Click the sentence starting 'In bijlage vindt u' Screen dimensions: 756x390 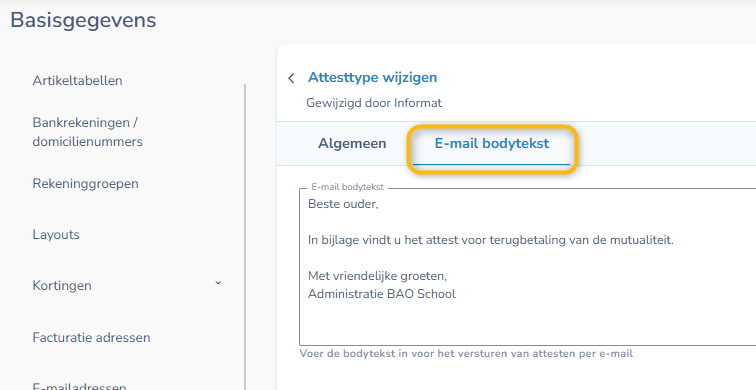[x=490, y=240]
